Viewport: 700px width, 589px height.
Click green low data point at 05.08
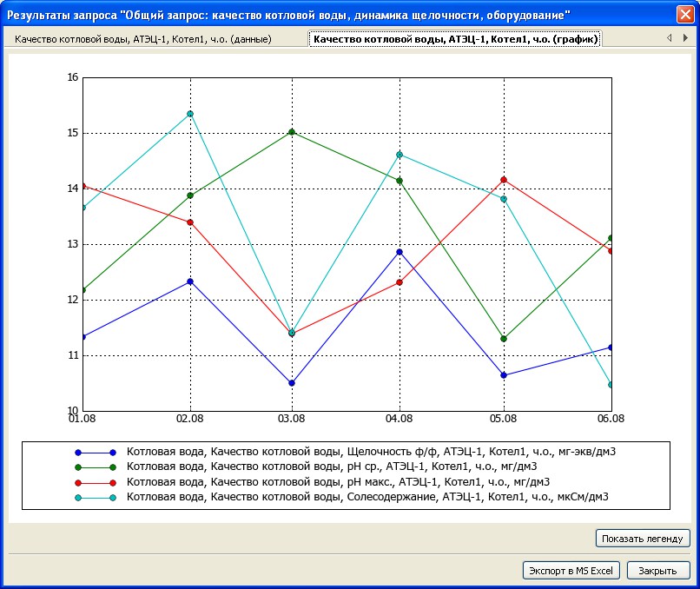tap(504, 339)
